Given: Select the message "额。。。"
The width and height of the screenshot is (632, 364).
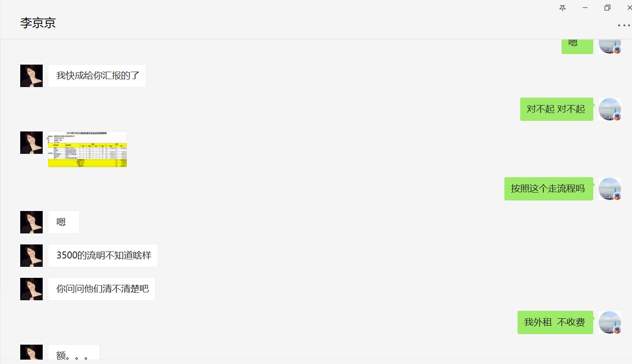Looking at the screenshot, I should coord(73,354).
